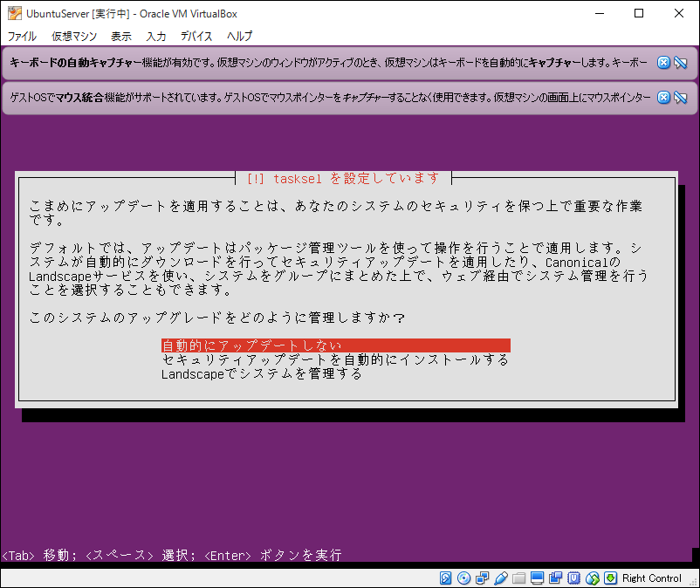Open the ファイル menu

click(x=22, y=37)
